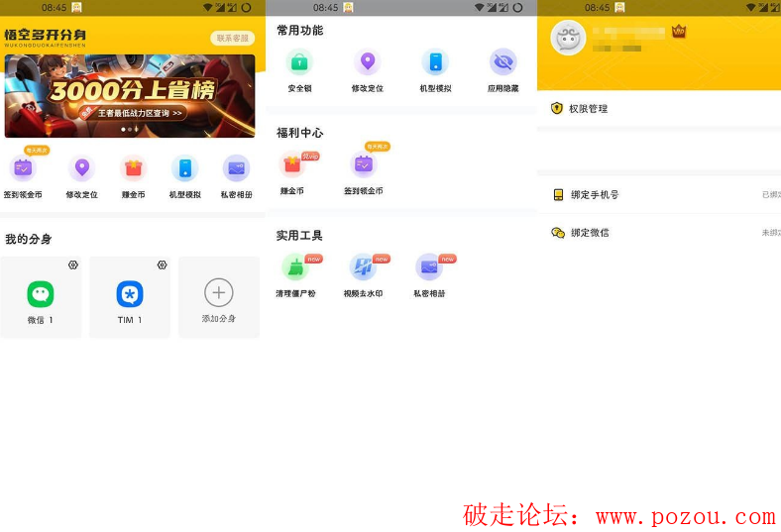This screenshot has height=532, width=781.
Task: Select 修改定位 in 常用功能 section
Action: (x=367, y=62)
